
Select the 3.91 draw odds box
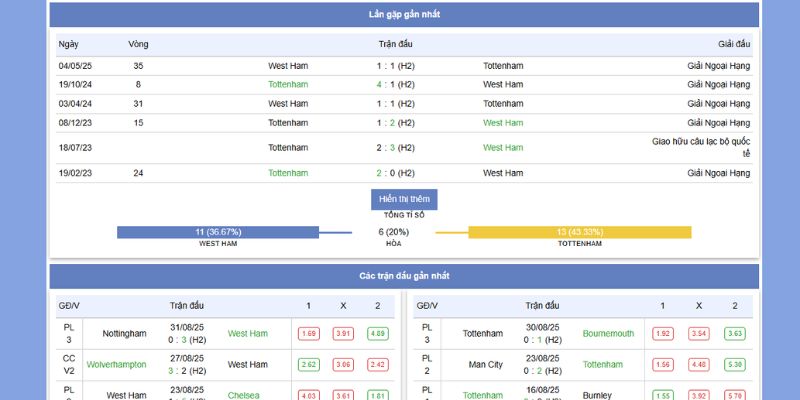pyautogui.click(x=343, y=334)
